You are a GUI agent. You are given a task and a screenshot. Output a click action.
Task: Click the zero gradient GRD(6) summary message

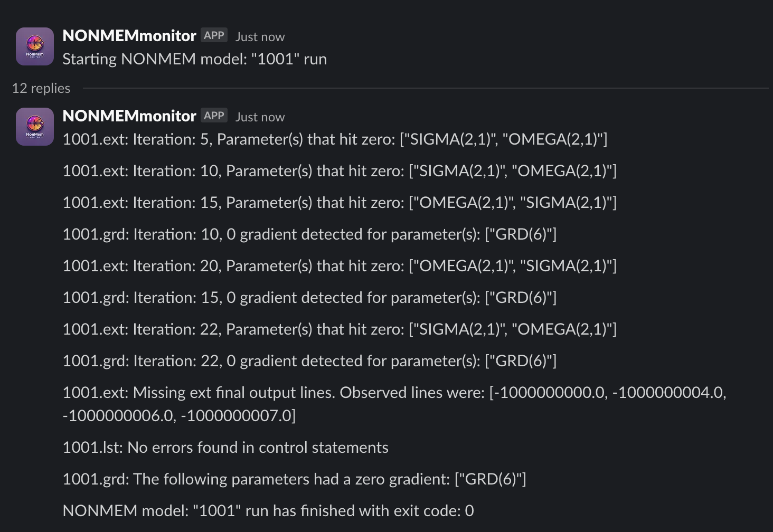[x=295, y=479]
